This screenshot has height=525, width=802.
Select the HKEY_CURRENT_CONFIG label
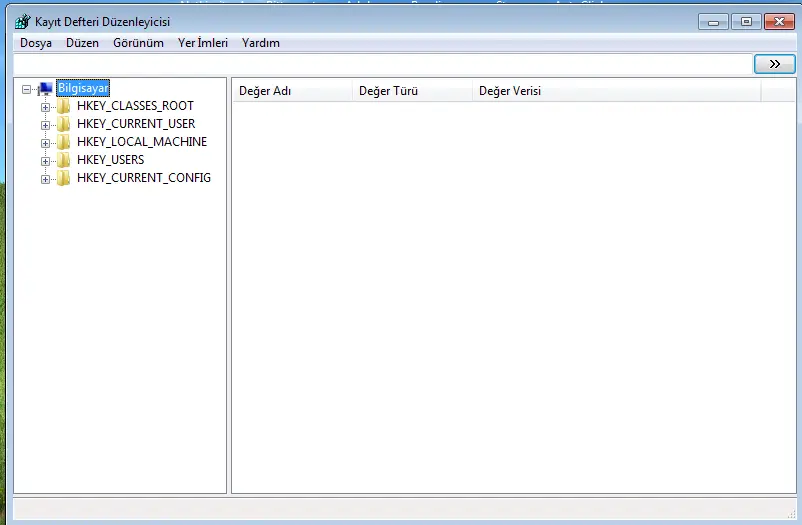144,178
